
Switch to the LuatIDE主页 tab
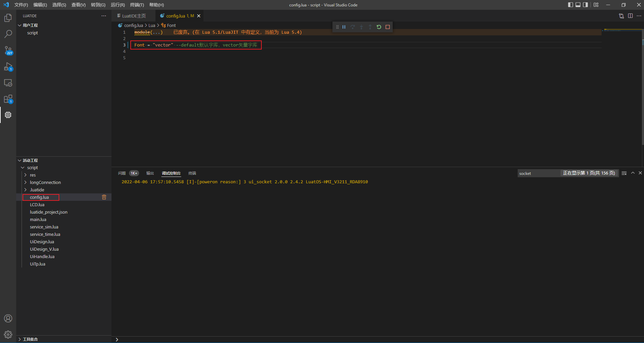point(134,16)
